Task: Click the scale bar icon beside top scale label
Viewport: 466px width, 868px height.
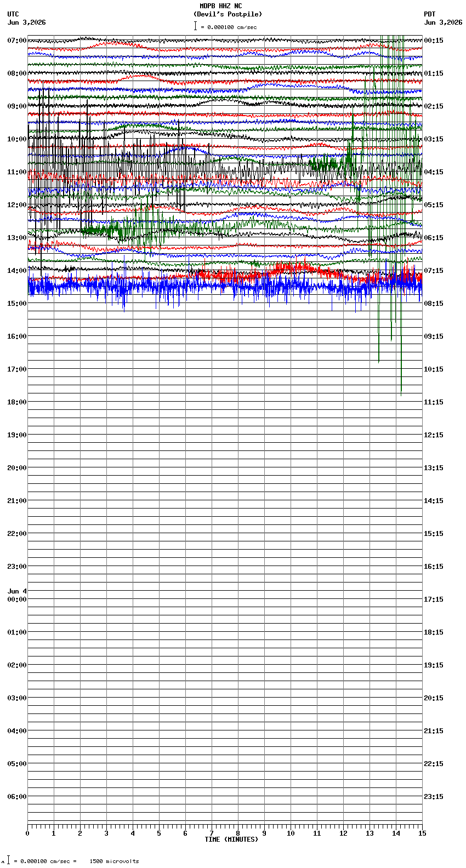Action: pos(195,26)
